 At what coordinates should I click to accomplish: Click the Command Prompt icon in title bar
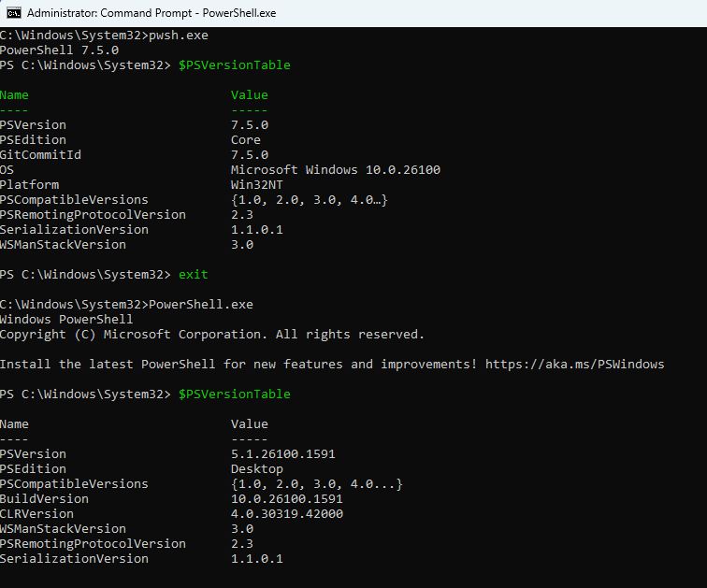14,13
